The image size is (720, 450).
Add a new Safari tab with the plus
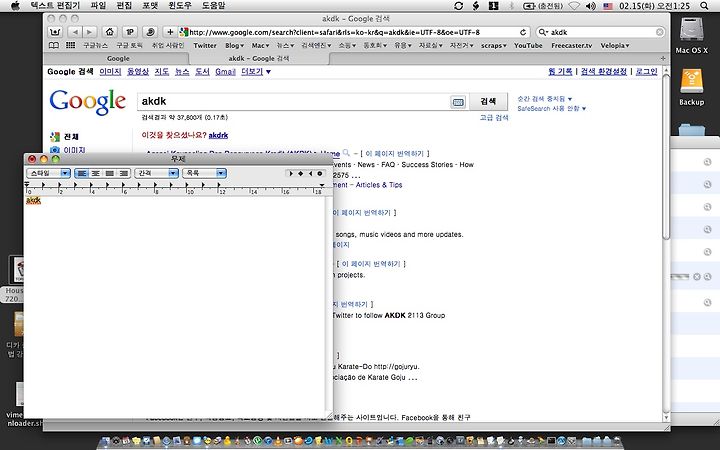(663, 58)
